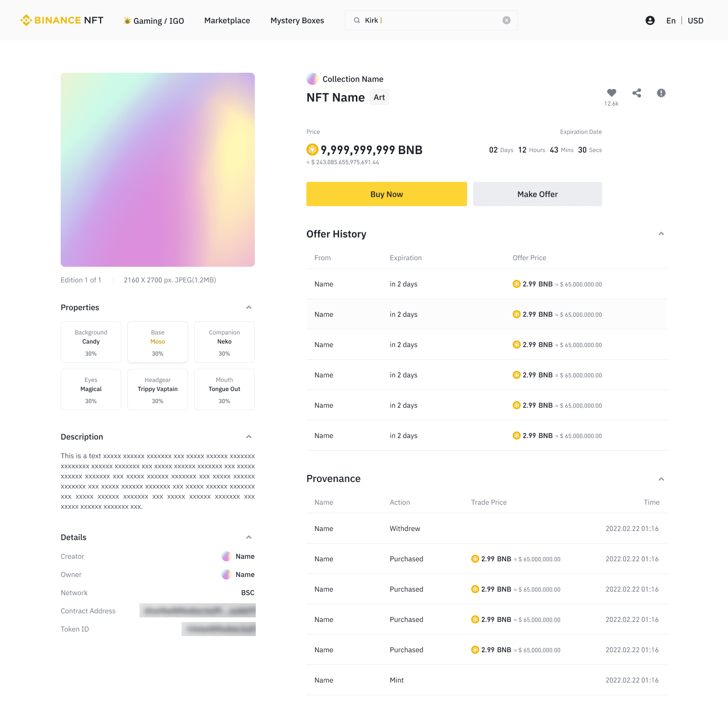This screenshot has height=726, width=728.
Task: Click the Make Offer button
Action: (x=537, y=194)
